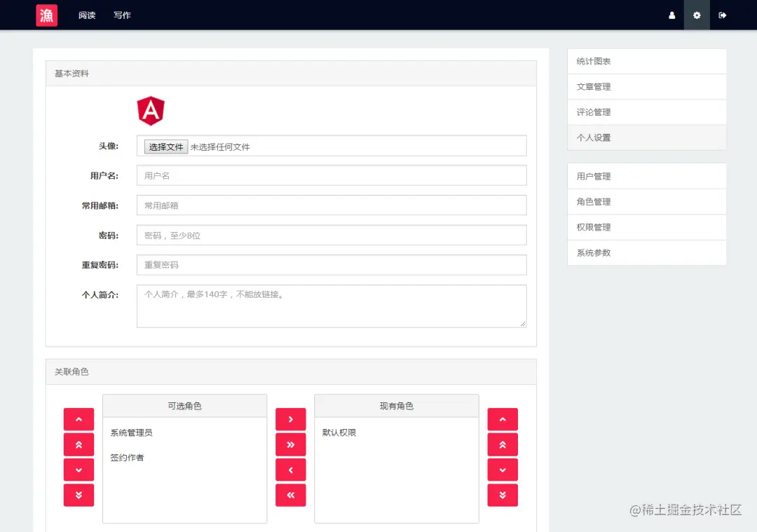Add selected role with single right arrow
The image size is (757, 532).
tap(291, 419)
